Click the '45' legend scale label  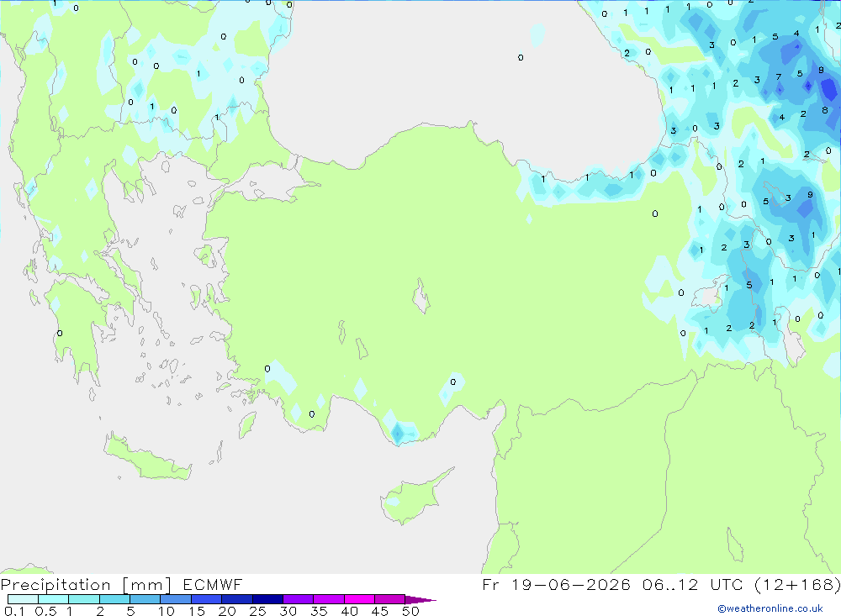click(x=380, y=611)
